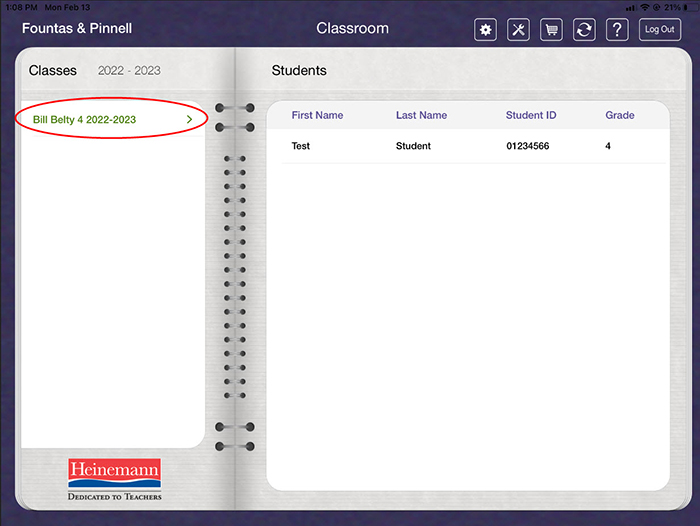Open help with the question mark icon
The image size is (700, 526).
[x=617, y=30]
